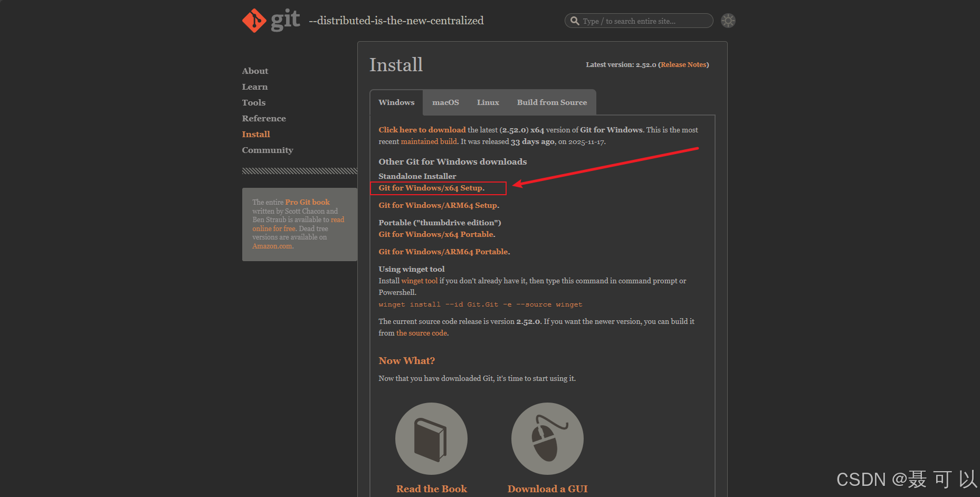Click the 'Now What?' heading
Image resolution: width=980 pixels, height=497 pixels.
[407, 361]
